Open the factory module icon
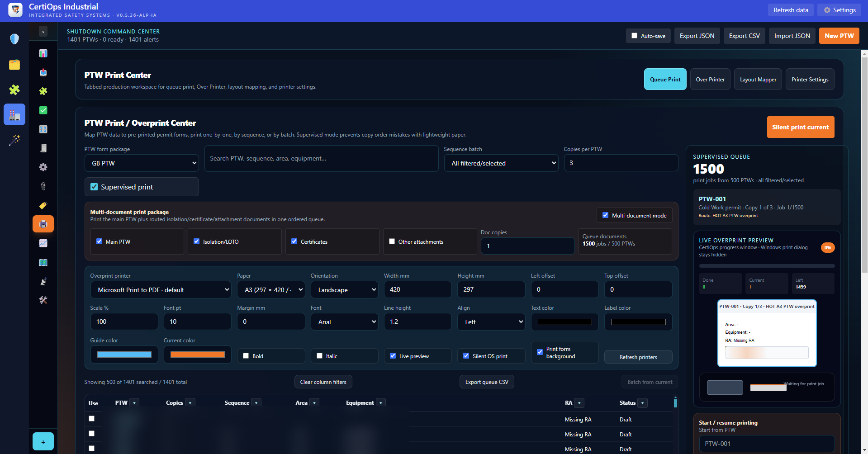This screenshot has width=868, height=454. pos(14,115)
